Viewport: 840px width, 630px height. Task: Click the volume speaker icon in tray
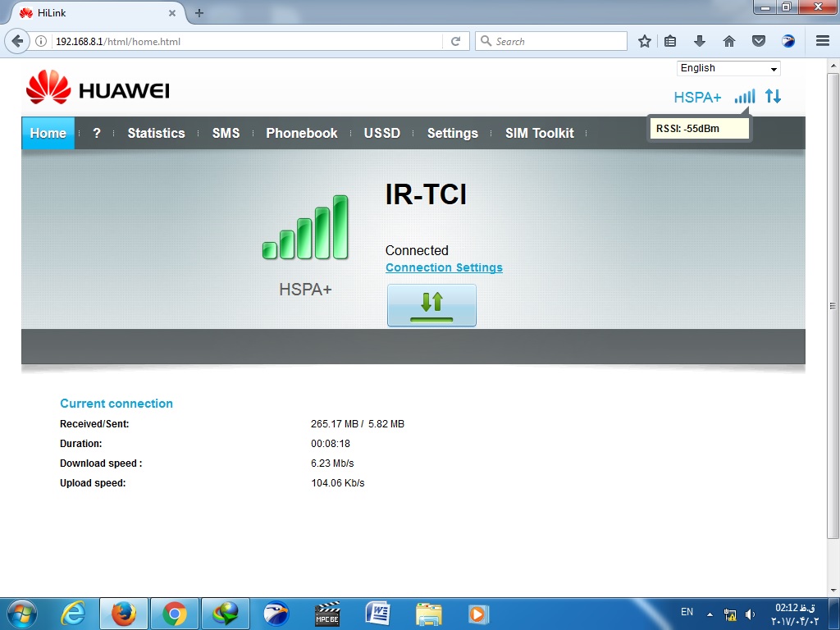click(751, 614)
